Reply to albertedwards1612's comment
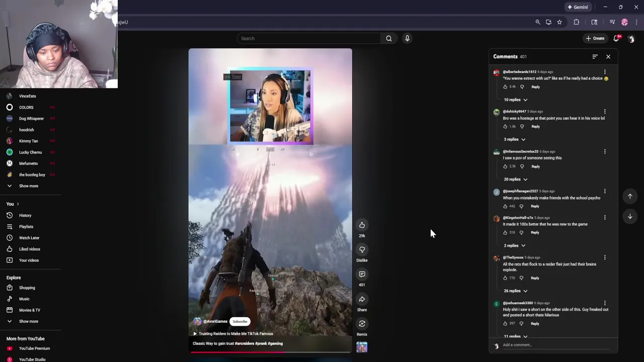The width and height of the screenshot is (644, 362). 535,87
